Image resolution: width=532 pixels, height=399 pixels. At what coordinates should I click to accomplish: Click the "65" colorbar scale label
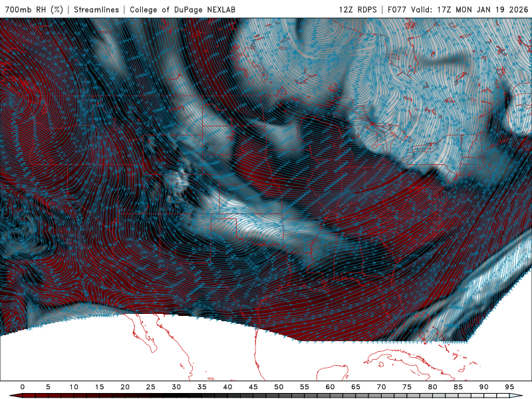coord(356,387)
